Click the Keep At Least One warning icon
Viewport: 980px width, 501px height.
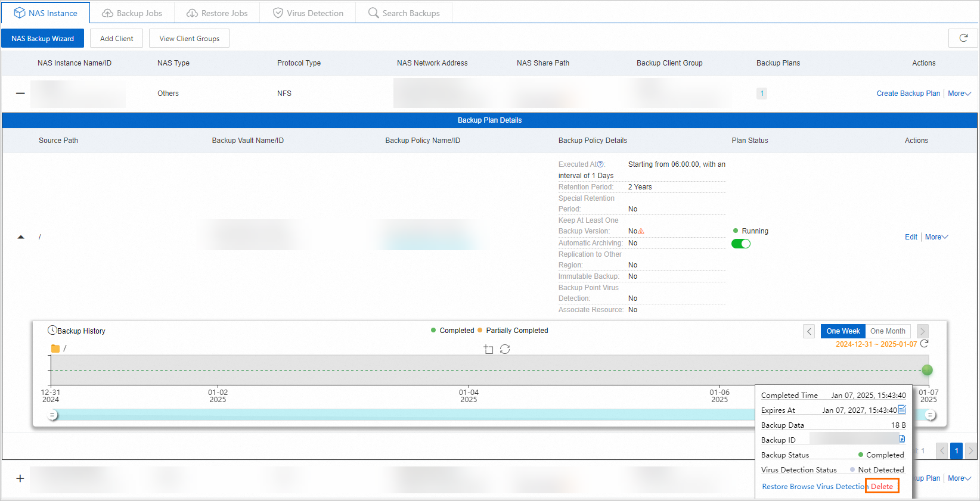(x=641, y=231)
